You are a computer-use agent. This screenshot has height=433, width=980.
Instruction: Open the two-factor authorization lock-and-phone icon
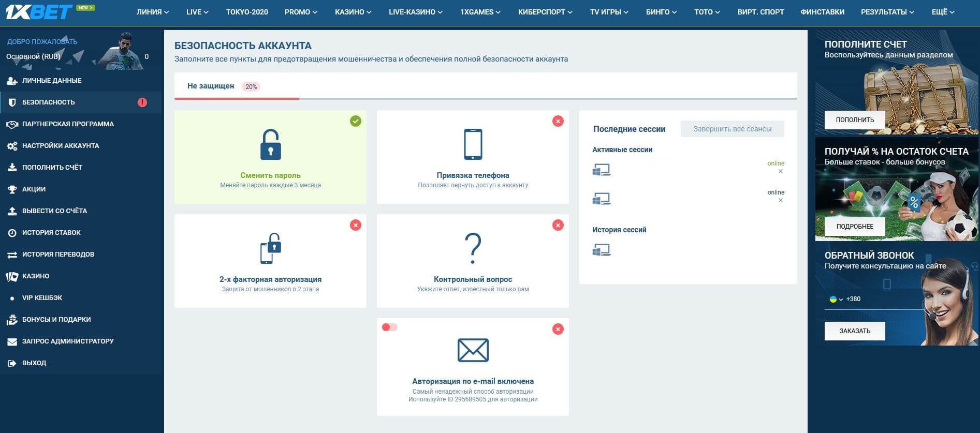(x=270, y=248)
